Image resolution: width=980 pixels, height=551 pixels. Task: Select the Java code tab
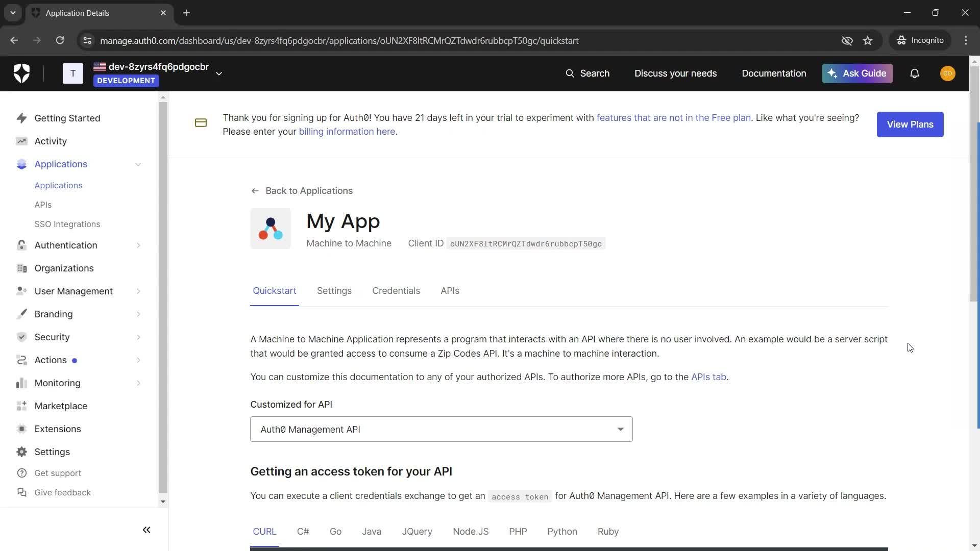point(372,532)
